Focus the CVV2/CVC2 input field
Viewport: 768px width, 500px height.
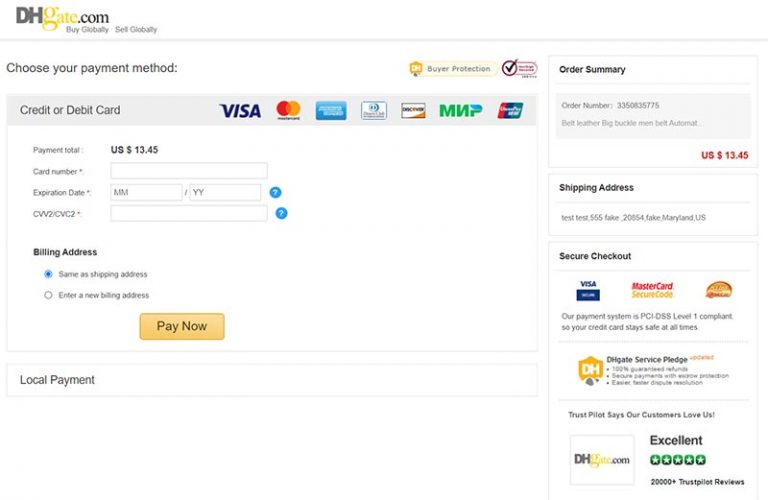click(x=189, y=213)
